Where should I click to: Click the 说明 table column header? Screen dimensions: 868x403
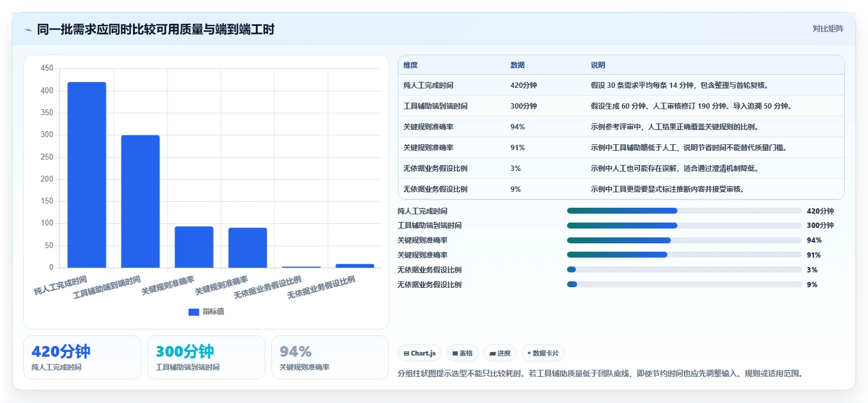(598, 65)
